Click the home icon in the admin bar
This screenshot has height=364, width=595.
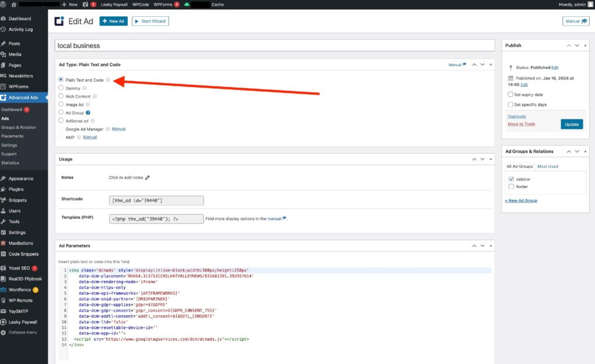[x=14, y=4]
